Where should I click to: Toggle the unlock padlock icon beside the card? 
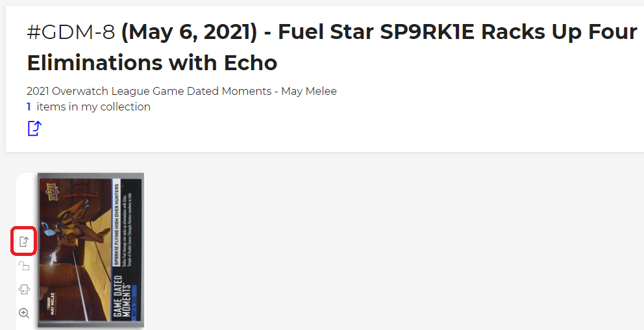coord(24,266)
